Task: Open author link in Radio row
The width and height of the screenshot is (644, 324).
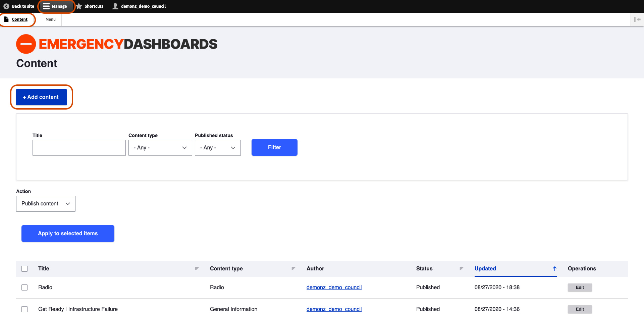Action: (x=334, y=287)
